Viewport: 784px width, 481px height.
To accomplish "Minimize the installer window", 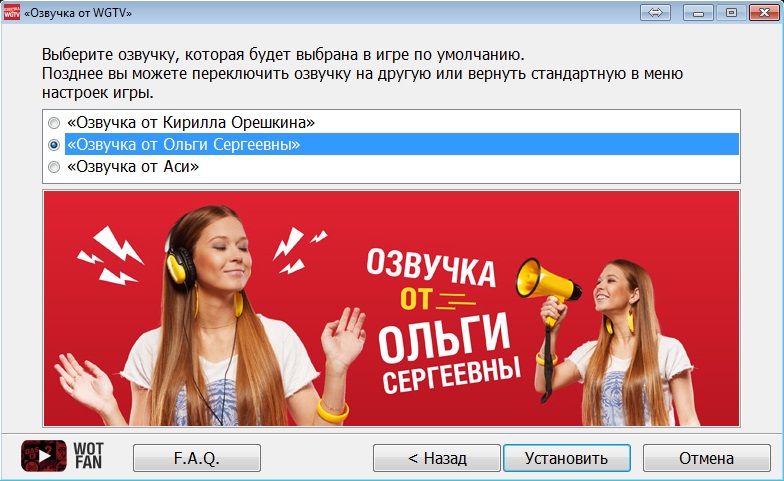I will tap(698, 12).
